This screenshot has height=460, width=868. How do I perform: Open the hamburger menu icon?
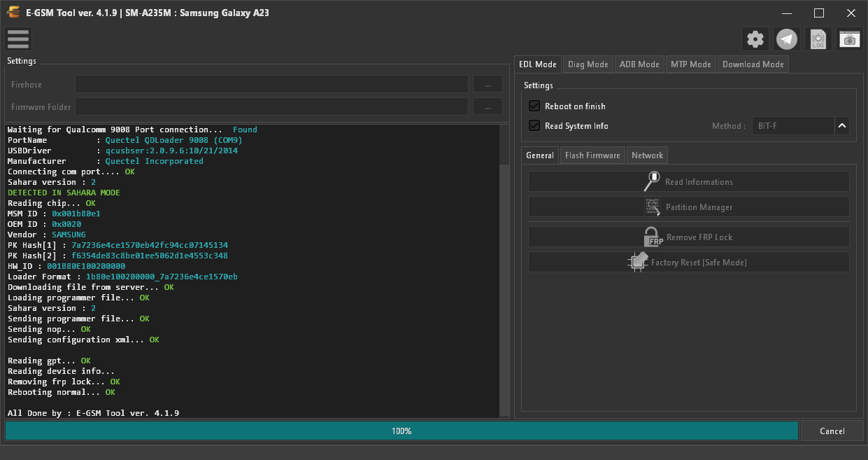coord(18,39)
